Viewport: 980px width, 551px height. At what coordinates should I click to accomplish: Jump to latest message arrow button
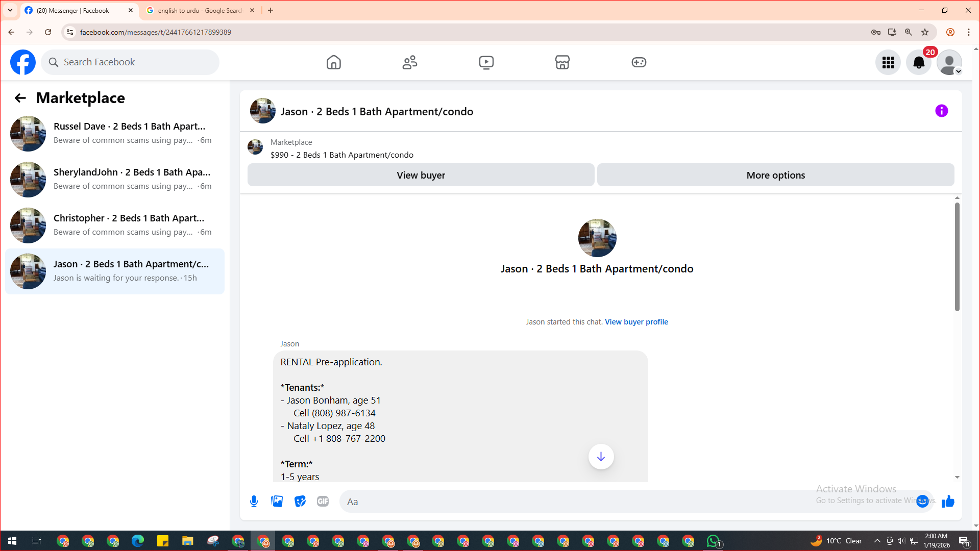point(601,457)
